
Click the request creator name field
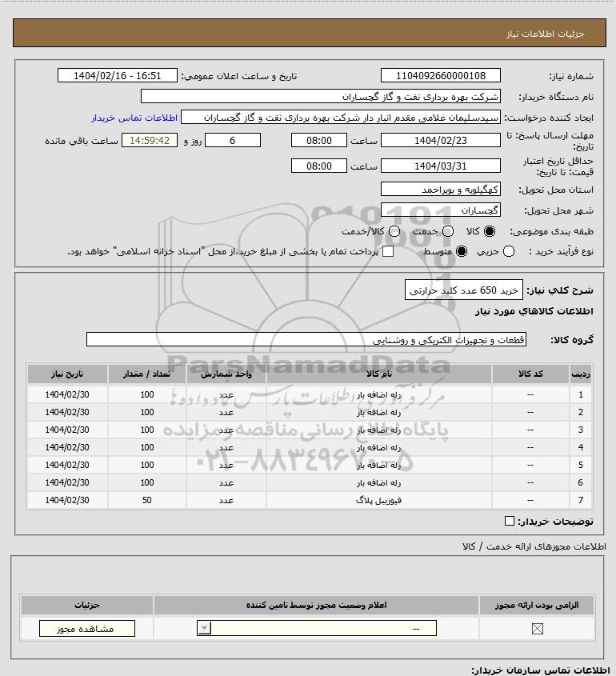(341, 118)
